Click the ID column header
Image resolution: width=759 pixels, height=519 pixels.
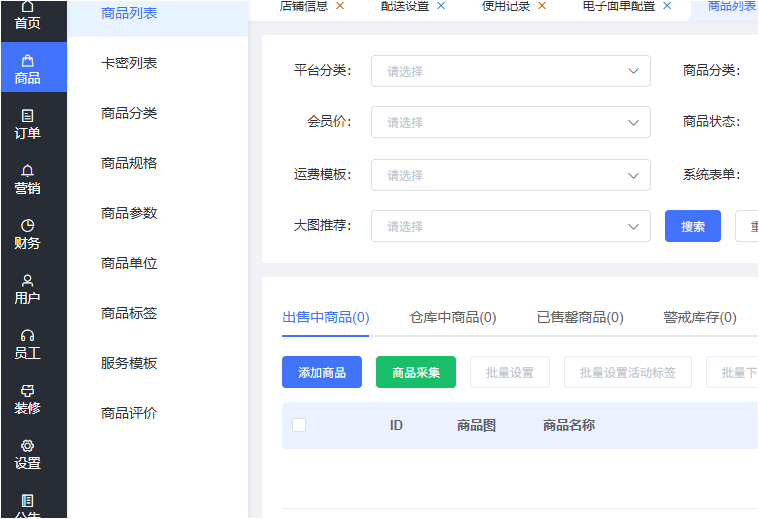point(396,426)
